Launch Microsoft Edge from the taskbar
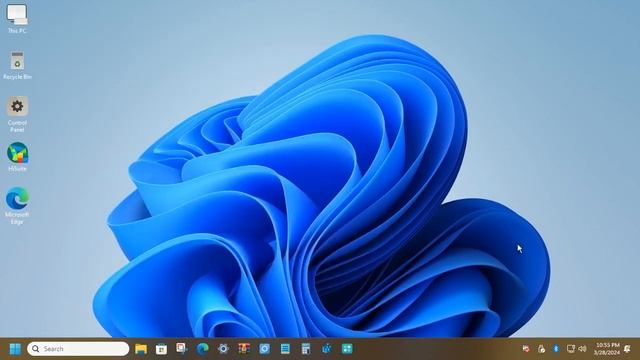The height and width of the screenshot is (360, 640). [202, 349]
